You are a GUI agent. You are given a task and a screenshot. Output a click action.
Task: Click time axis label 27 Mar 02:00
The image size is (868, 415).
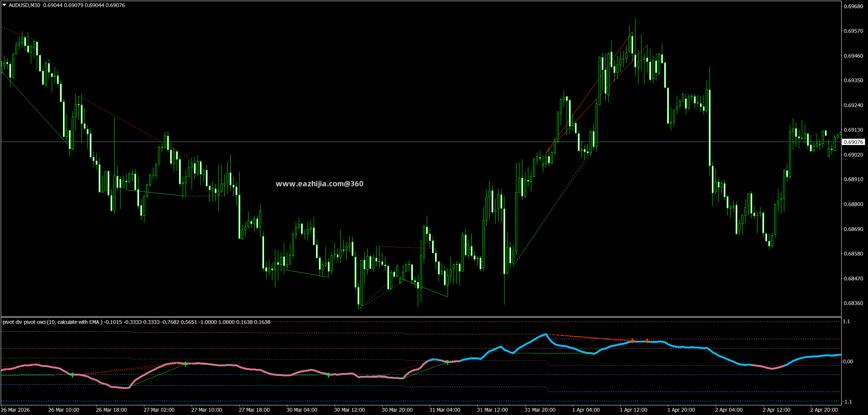pos(159,410)
